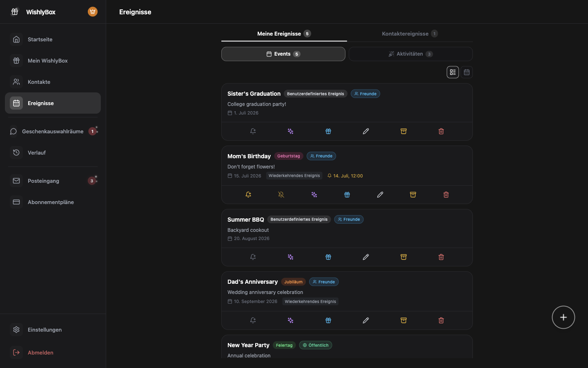Open Kontakte page
This screenshot has width=588, height=368.
click(x=53, y=82)
